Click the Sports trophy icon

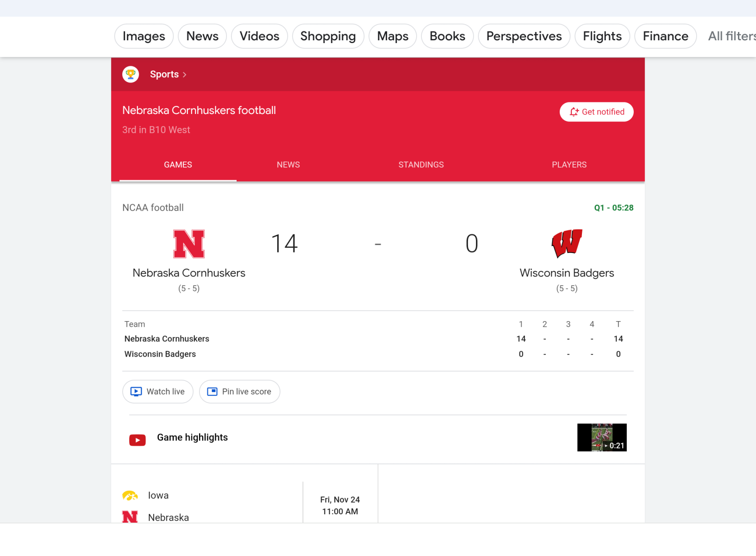pos(131,74)
